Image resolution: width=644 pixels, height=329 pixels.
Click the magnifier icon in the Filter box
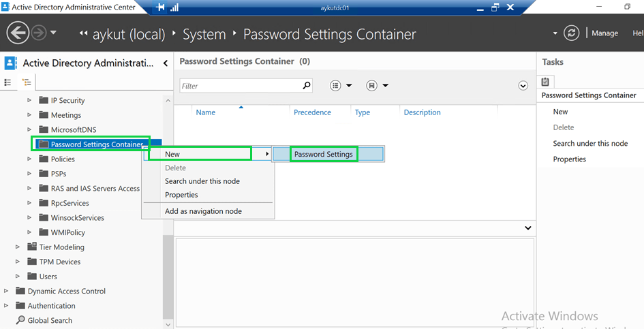(306, 86)
